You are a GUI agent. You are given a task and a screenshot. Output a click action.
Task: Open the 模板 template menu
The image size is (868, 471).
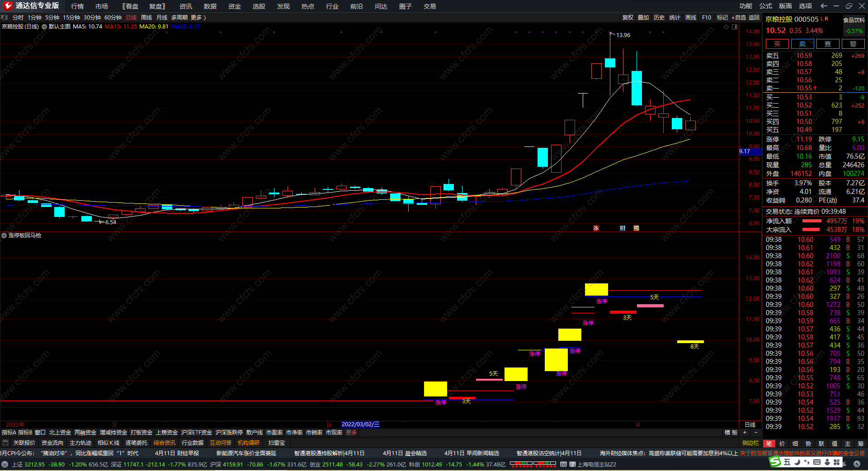tap(731, 433)
